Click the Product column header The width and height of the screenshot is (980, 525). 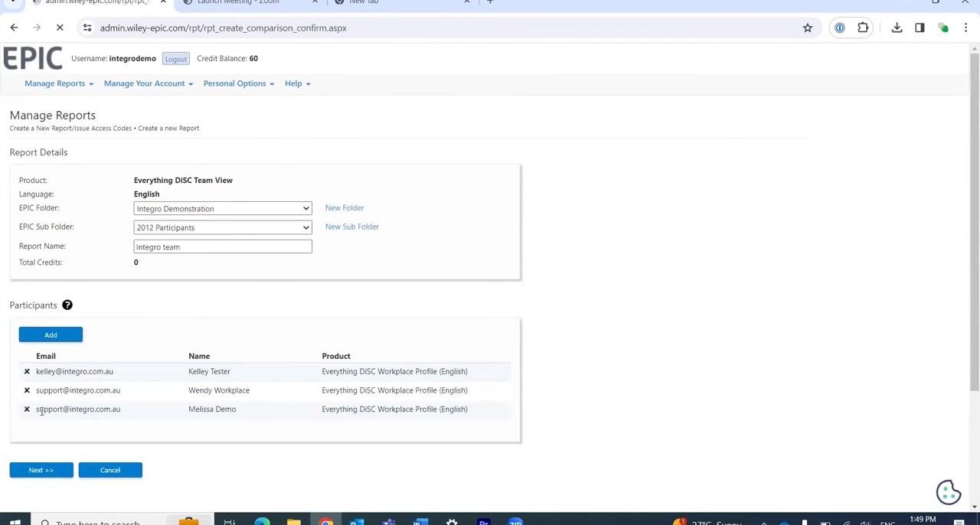[336, 356]
